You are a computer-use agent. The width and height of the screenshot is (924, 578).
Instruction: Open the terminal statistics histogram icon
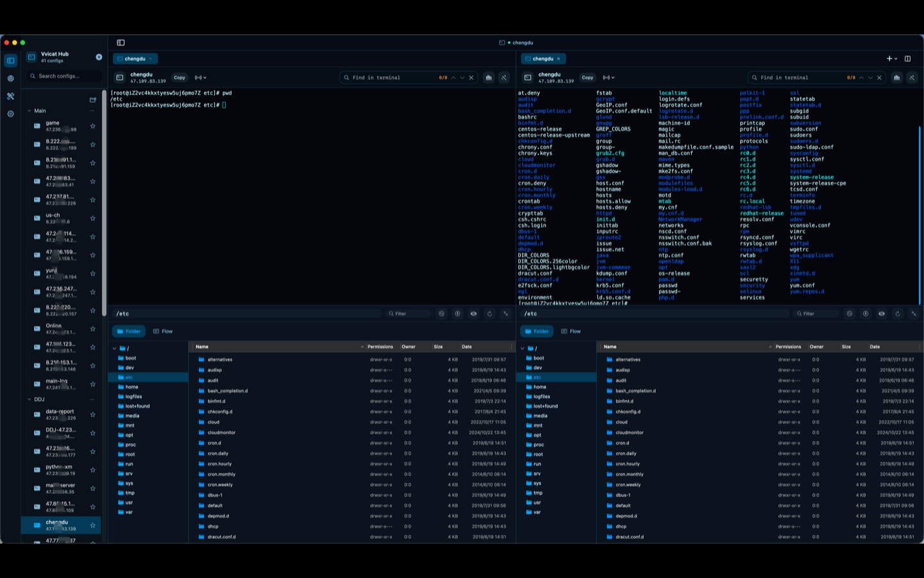[489, 77]
